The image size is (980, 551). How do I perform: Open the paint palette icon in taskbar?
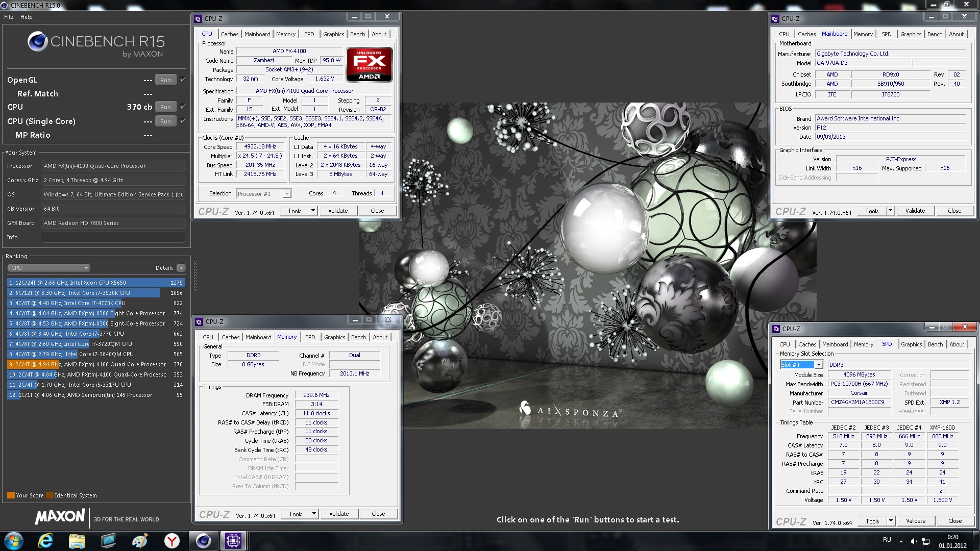point(140,540)
